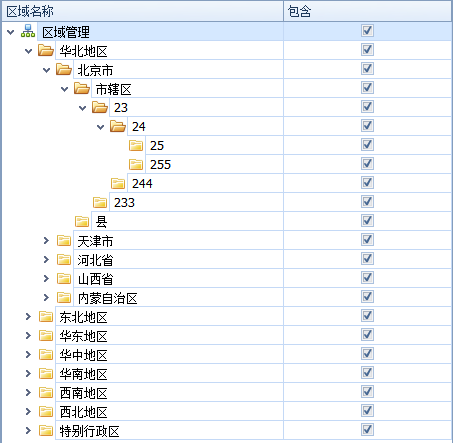453x443 pixels.
Task: Expand the 内蒙自治区 node
Action: 46,298
